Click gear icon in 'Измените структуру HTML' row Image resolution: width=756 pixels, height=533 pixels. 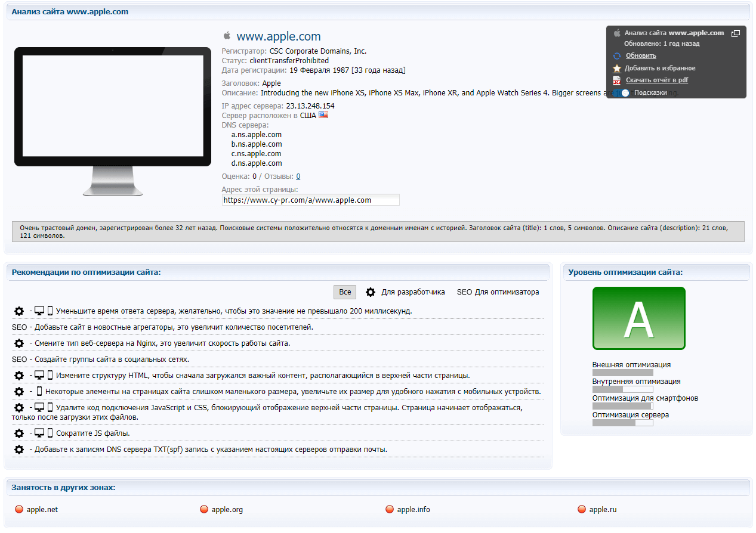19,375
